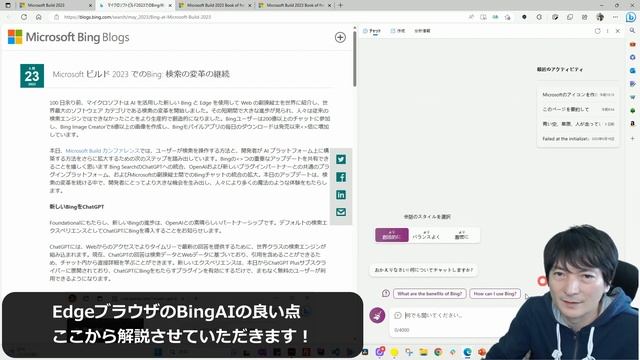
Task: Open Chrome from the taskbar
Action: pyautogui.click(x=438, y=352)
